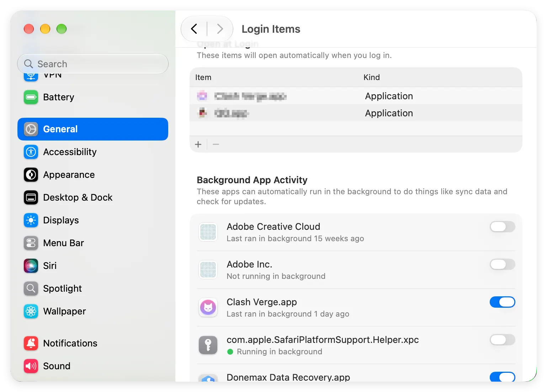This screenshot has width=547, height=392.
Task: Click the yellow minimize window button
Action: (x=45, y=29)
